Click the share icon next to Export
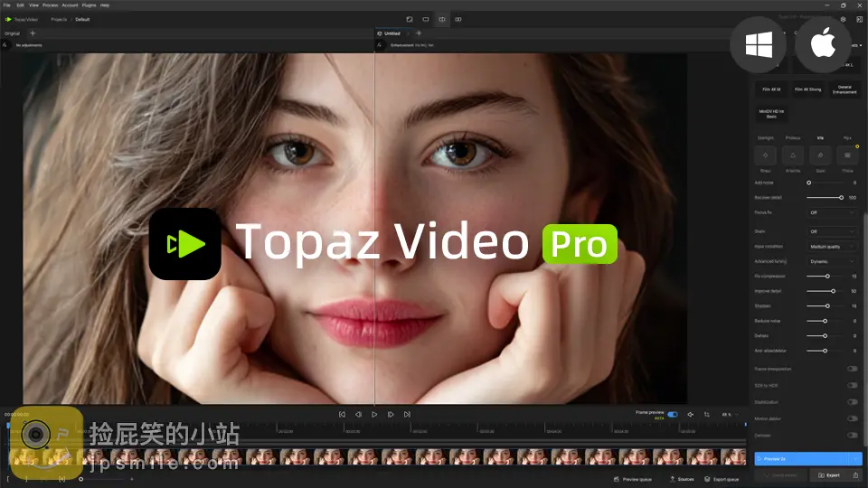This screenshot has height=488, width=868. coord(855,474)
